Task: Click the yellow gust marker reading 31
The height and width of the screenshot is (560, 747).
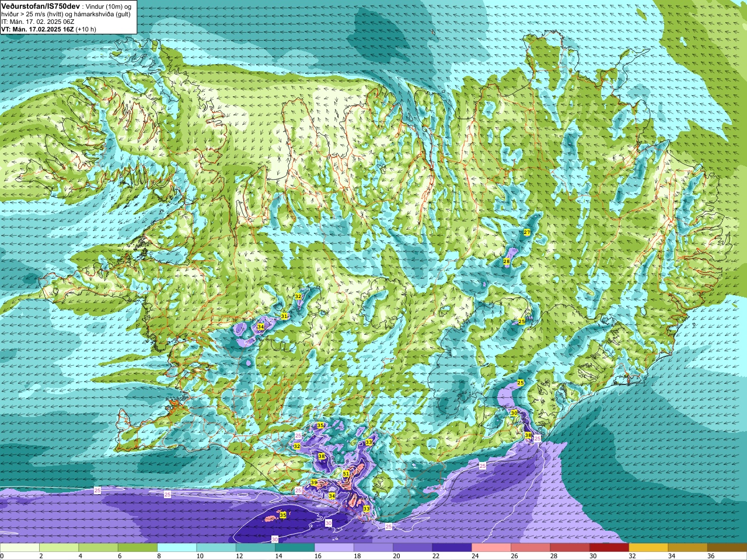Action: pos(284,316)
